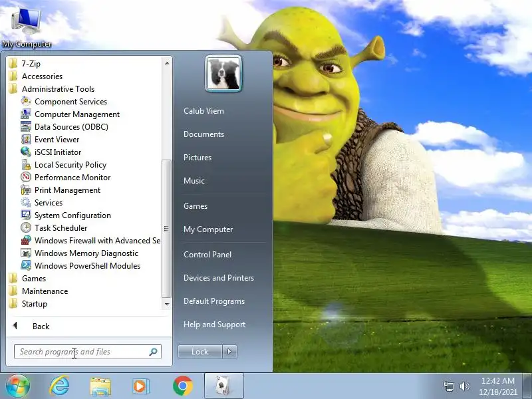Click the Start orb on taskbar
The width and height of the screenshot is (532, 399).
[18, 386]
